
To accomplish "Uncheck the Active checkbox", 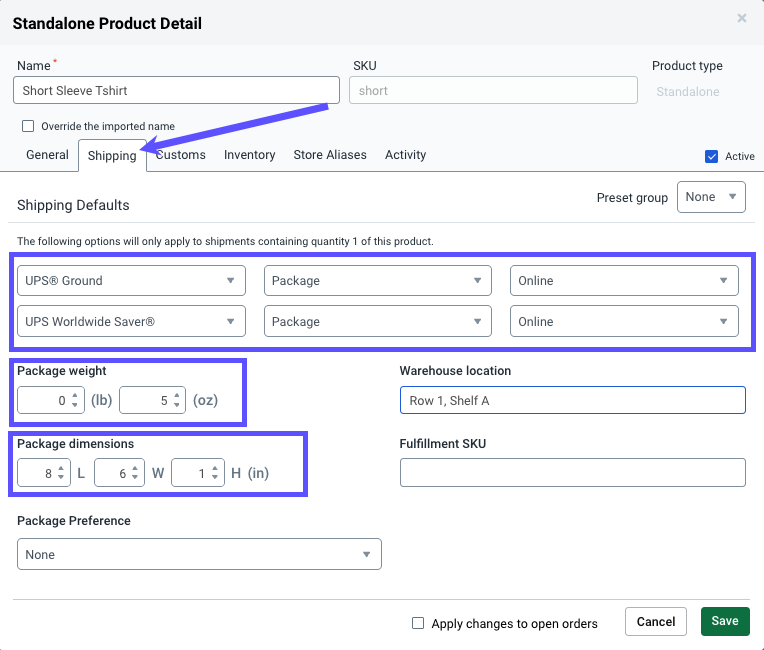I will click(712, 156).
